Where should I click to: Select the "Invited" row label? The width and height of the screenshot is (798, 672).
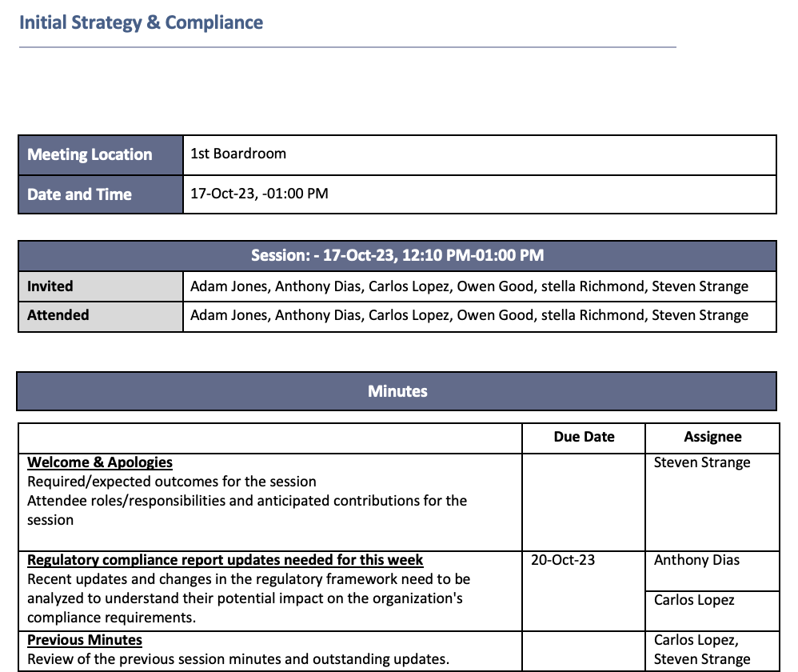(50, 286)
